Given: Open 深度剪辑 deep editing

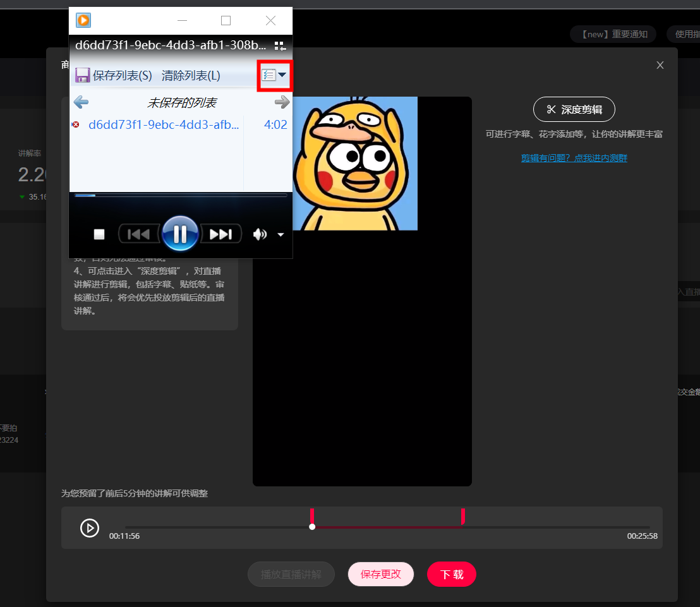Looking at the screenshot, I should 574,109.
